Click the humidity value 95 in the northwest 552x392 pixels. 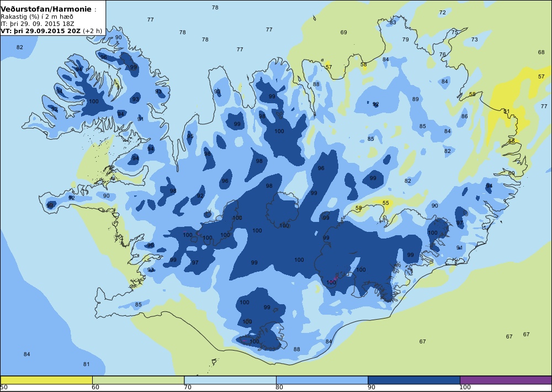coord(190,136)
